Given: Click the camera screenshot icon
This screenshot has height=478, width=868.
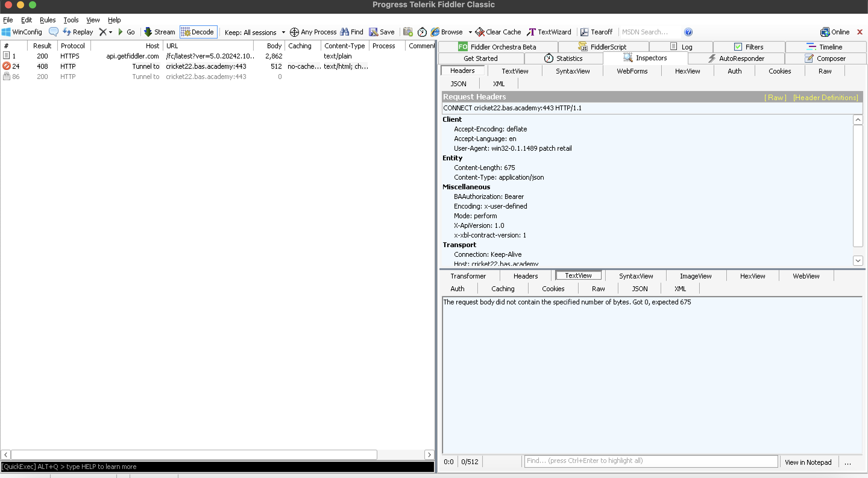Looking at the screenshot, I should click(408, 32).
